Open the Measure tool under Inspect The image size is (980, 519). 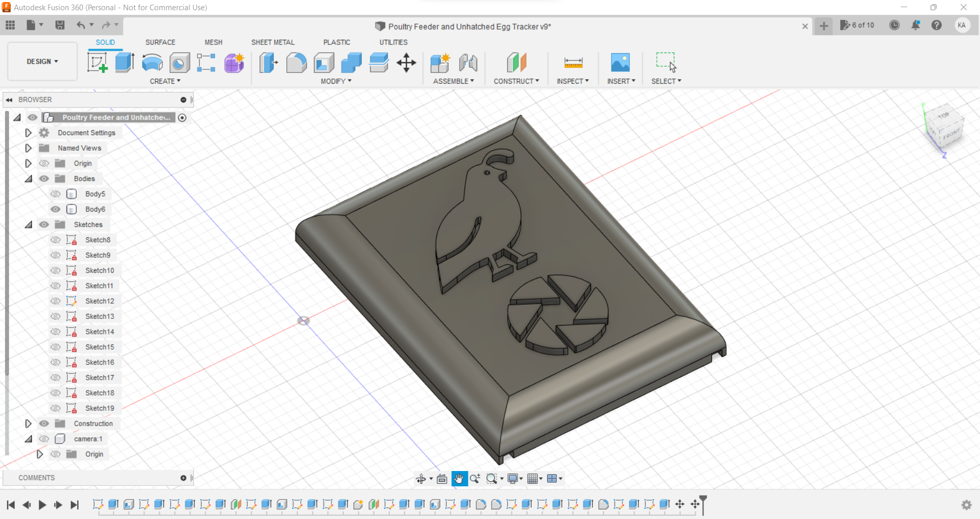click(573, 63)
